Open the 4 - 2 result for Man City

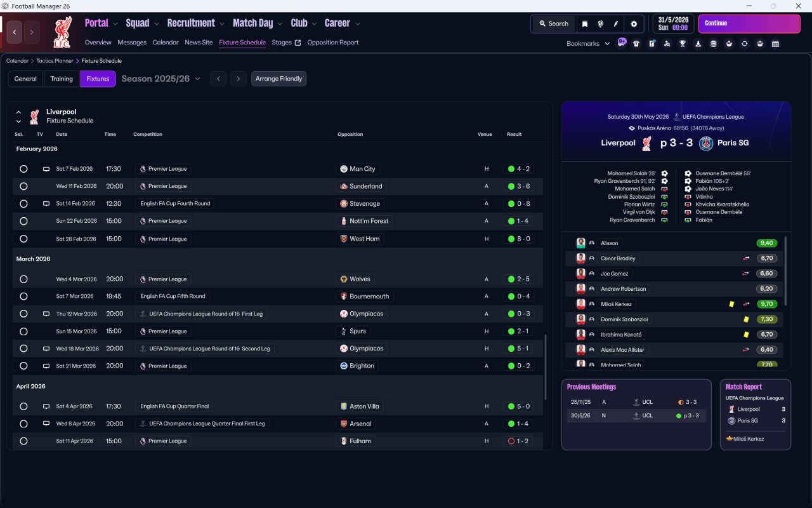pyautogui.click(x=519, y=169)
